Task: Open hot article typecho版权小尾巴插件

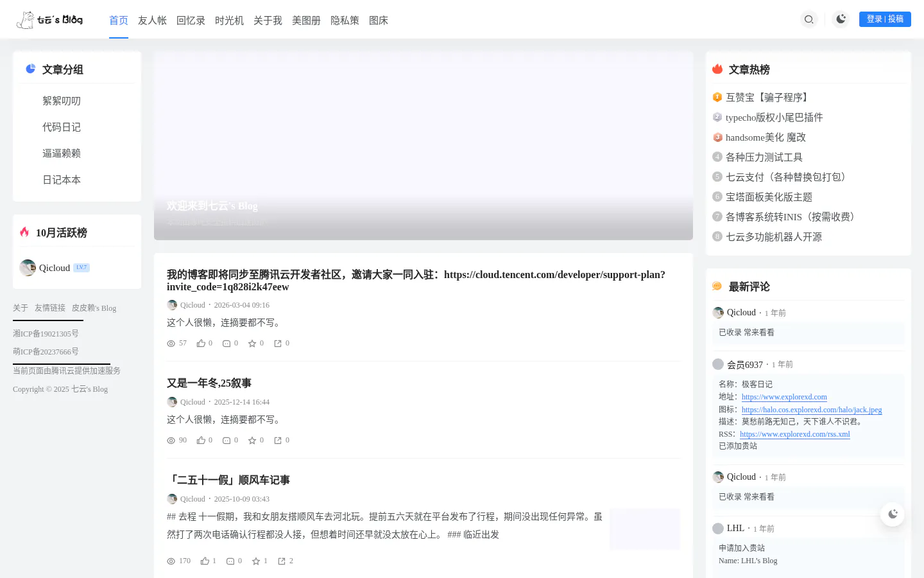Action: coord(774,118)
